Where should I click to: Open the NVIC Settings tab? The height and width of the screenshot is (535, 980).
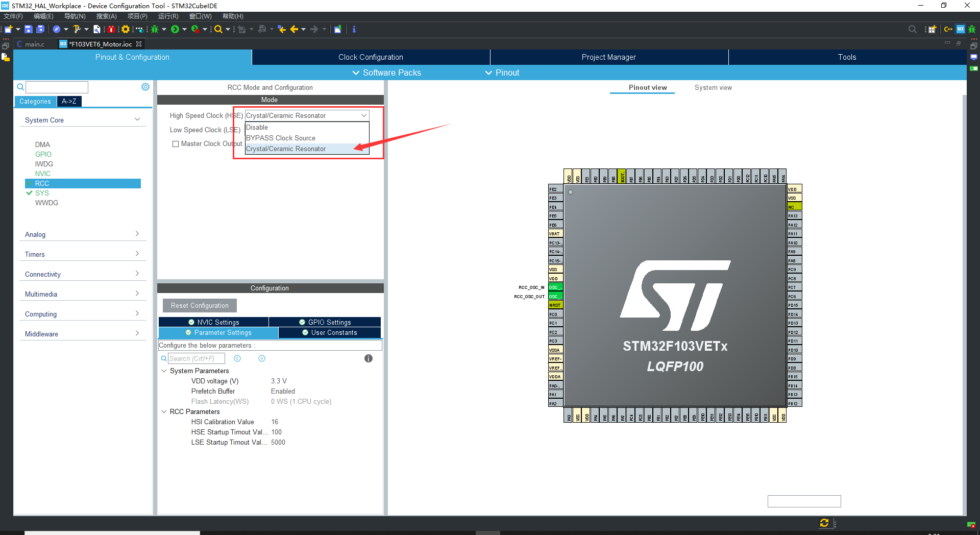coord(213,322)
